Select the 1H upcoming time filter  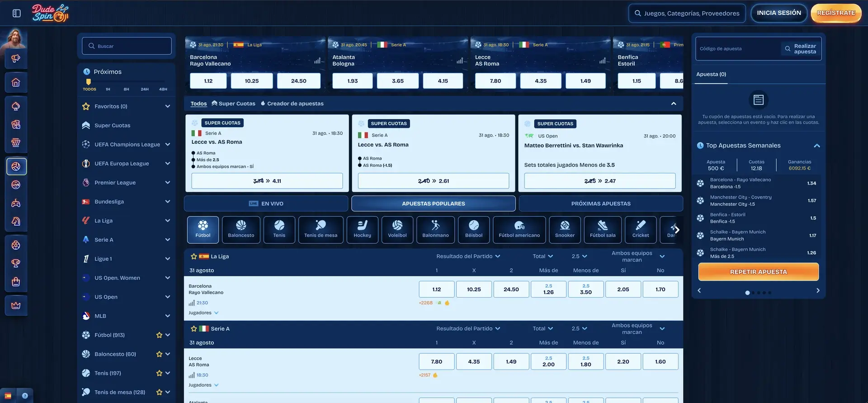click(x=108, y=89)
